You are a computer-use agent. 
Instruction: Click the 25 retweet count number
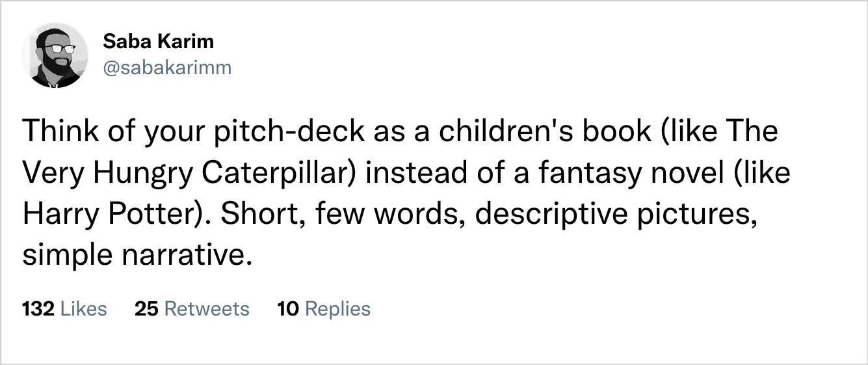pos(146,308)
